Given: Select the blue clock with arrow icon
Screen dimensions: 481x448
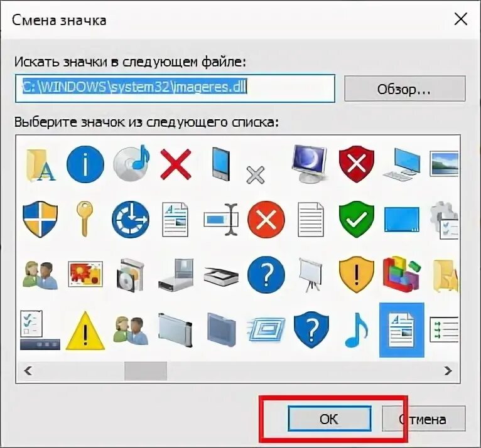Looking at the screenshot, I should tap(131, 220).
